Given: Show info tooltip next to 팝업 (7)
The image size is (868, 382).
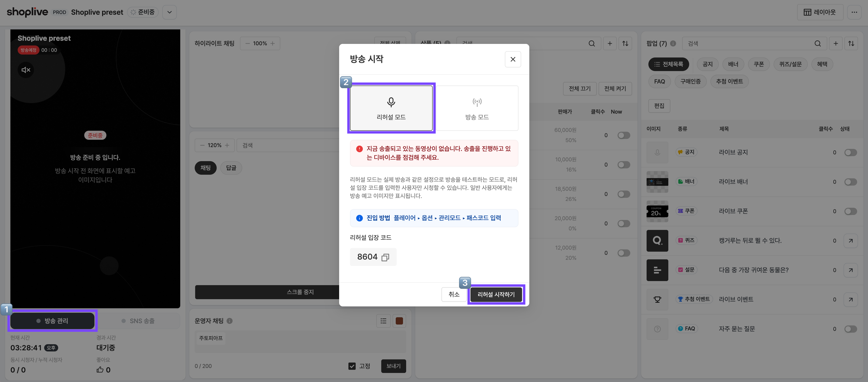Looking at the screenshot, I should [673, 43].
